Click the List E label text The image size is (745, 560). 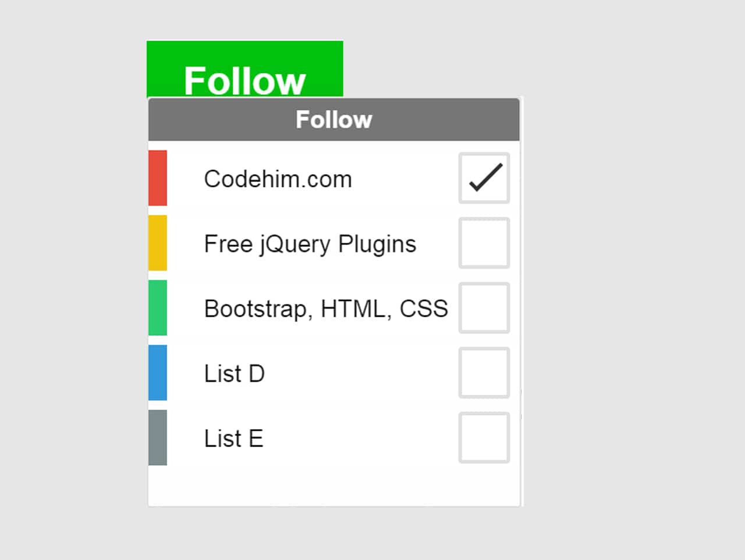click(x=233, y=438)
